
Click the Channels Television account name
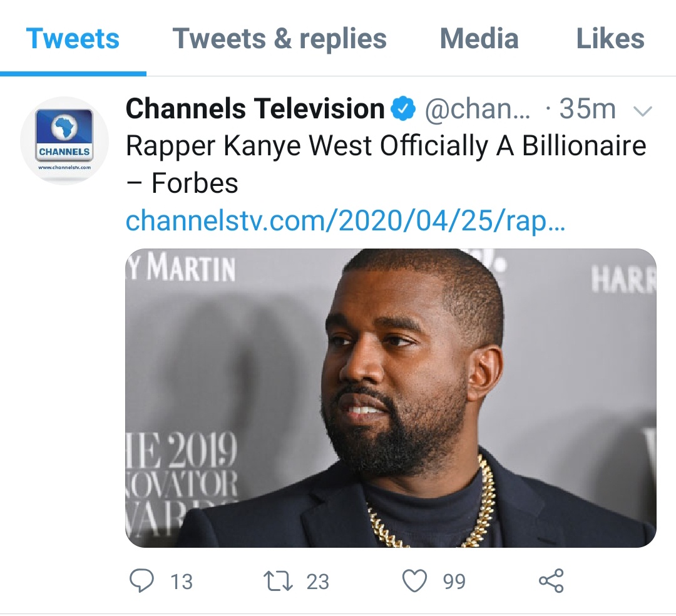(x=255, y=110)
